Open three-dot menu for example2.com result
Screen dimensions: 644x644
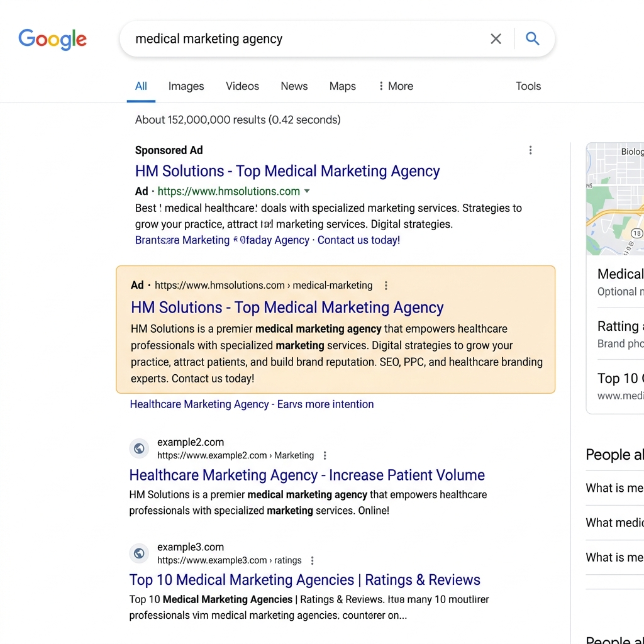[325, 455]
